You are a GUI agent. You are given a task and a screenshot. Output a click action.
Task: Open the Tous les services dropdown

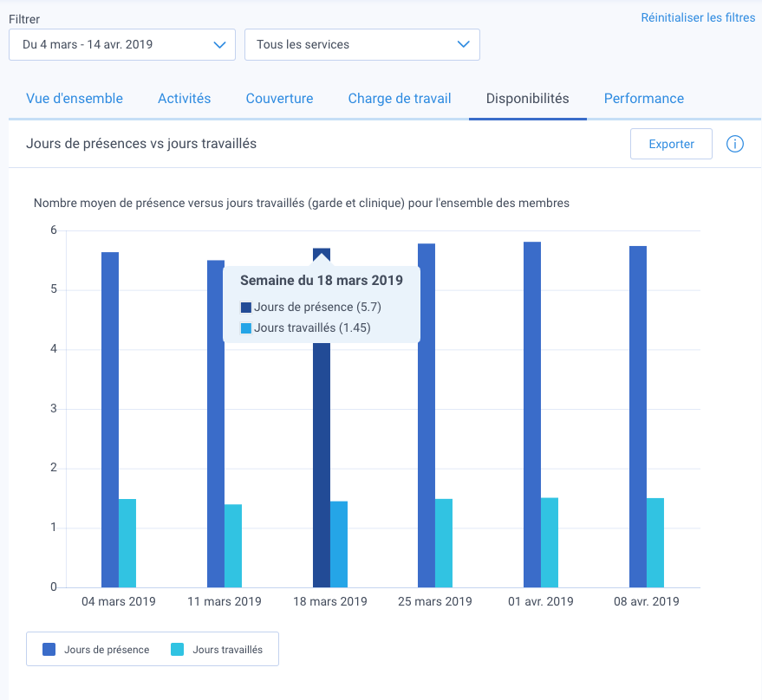click(x=362, y=45)
